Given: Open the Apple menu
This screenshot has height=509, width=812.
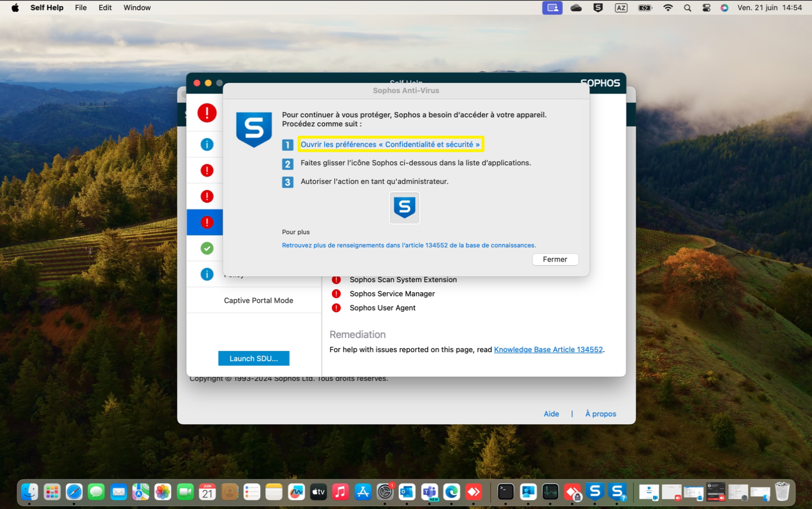Looking at the screenshot, I should (x=15, y=8).
